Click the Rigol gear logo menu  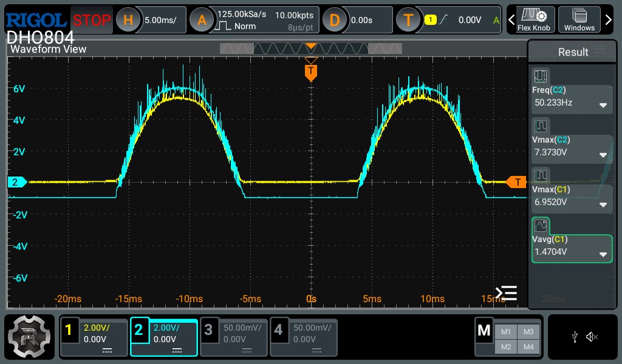point(29,337)
